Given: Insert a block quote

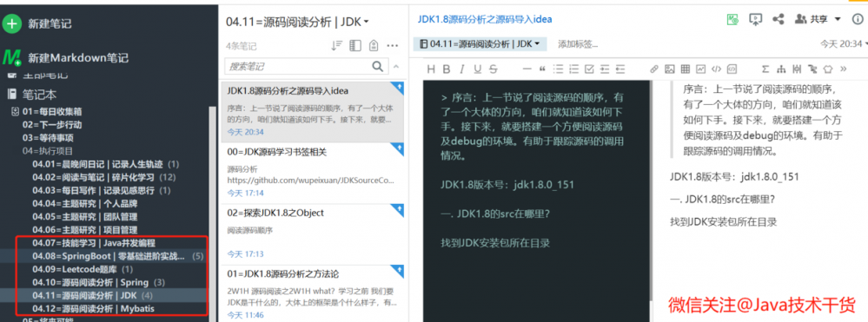Looking at the screenshot, I should click(x=542, y=69).
